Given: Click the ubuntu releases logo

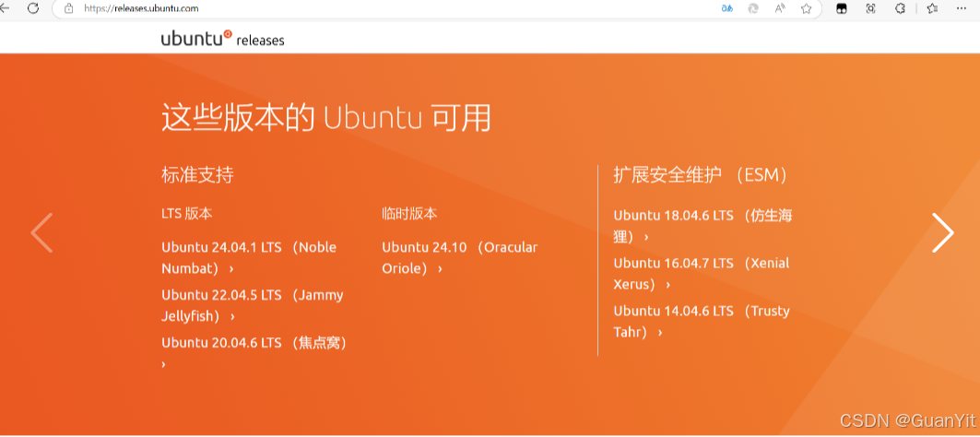Looking at the screenshot, I should (222, 39).
